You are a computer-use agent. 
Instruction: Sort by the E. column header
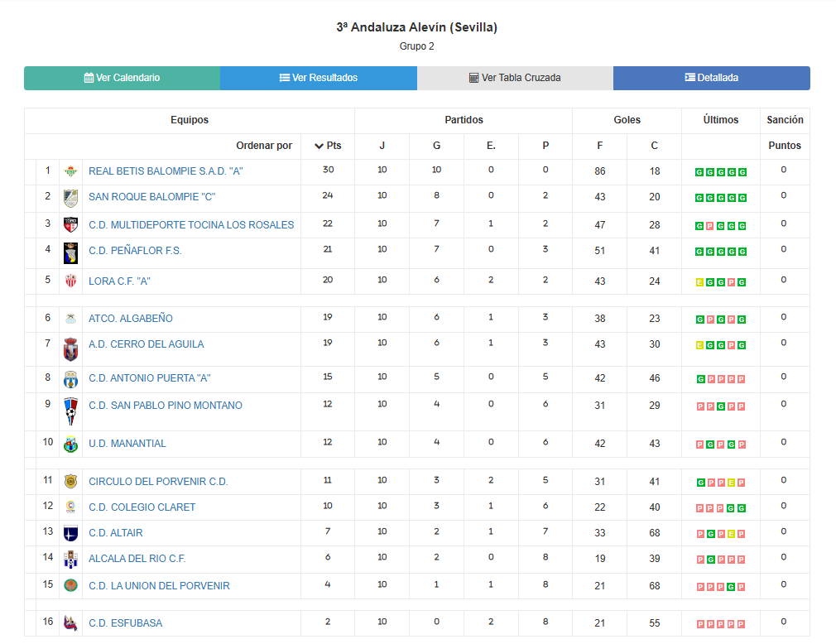(x=491, y=146)
